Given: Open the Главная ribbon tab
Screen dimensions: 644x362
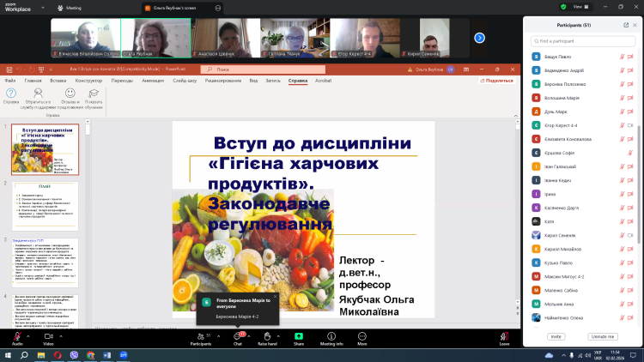Looking at the screenshot, I should 33,81.
